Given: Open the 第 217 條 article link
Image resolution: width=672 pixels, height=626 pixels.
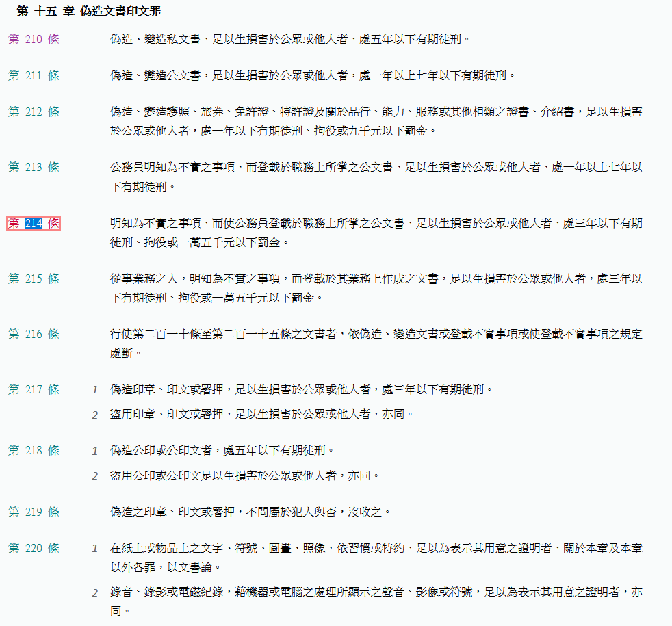Looking at the screenshot, I should coord(34,389).
